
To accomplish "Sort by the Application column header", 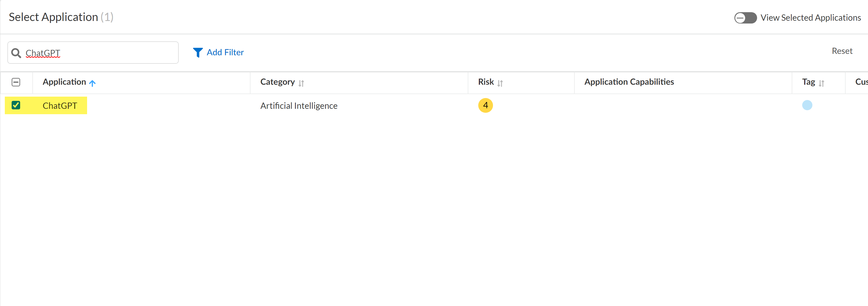I will point(64,82).
